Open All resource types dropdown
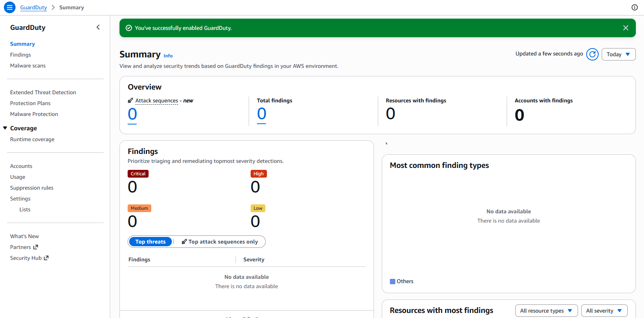 pos(546,311)
